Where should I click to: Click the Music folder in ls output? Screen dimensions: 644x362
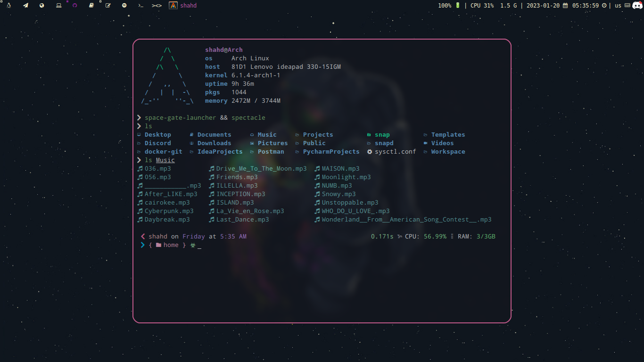coord(267,135)
